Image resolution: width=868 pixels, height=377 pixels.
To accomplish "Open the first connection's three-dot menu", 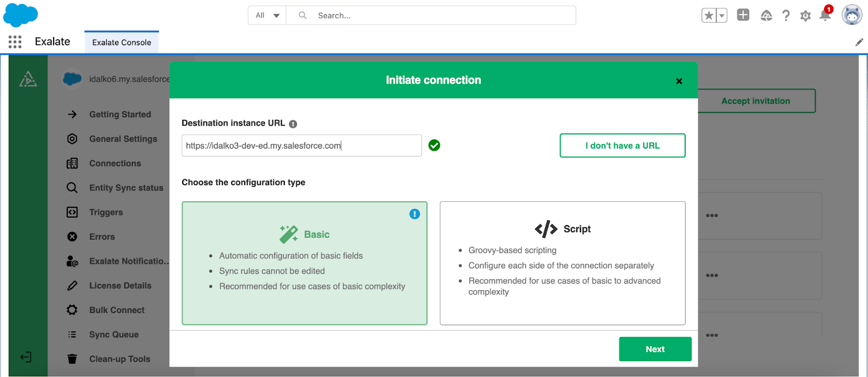I will [x=712, y=216].
